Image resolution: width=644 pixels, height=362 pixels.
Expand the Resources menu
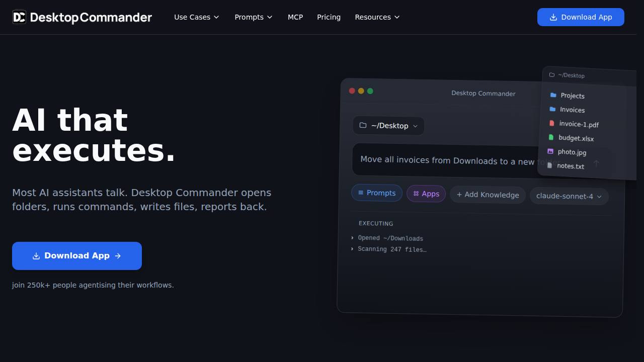(377, 17)
